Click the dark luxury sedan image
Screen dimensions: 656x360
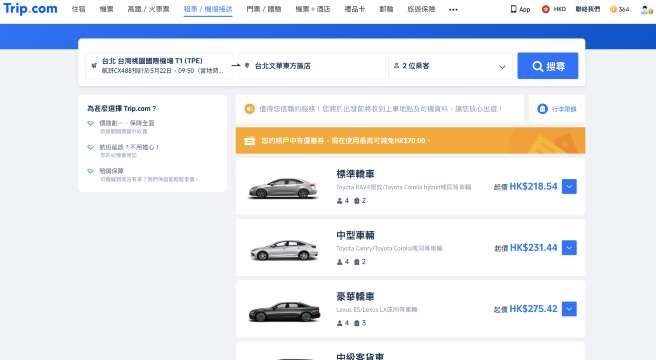coord(284,311)
